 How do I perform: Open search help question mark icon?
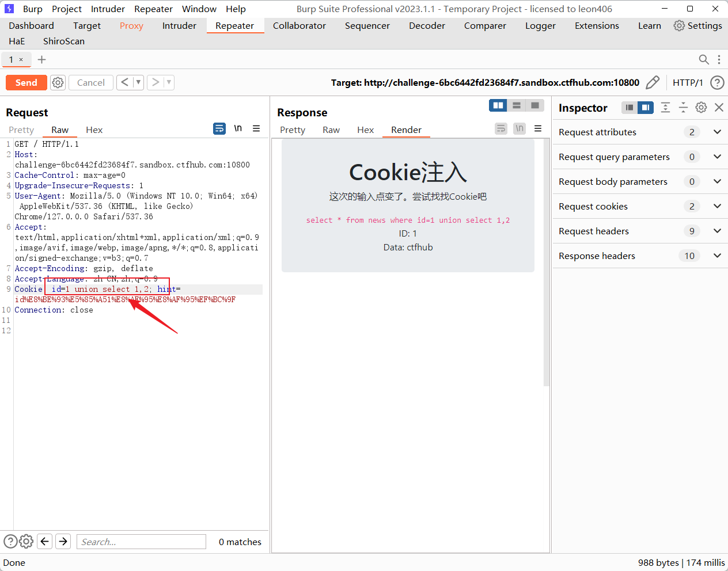point(10,541)
